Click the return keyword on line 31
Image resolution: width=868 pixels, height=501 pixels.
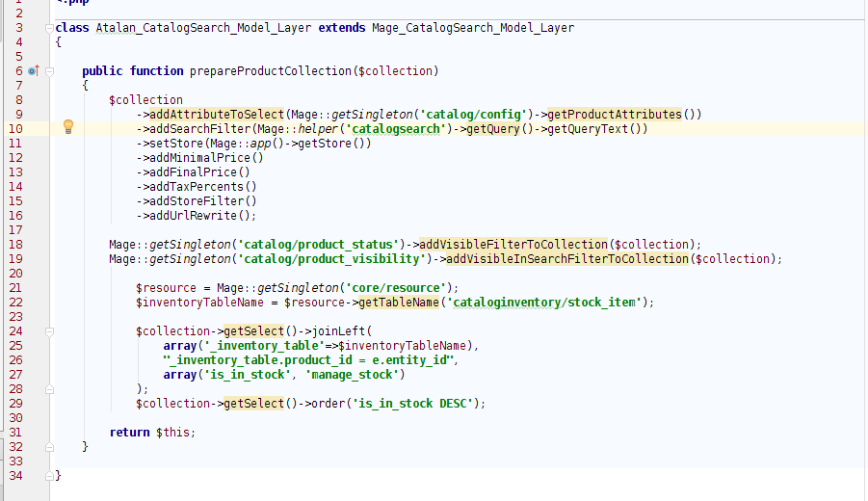point(129,432)
